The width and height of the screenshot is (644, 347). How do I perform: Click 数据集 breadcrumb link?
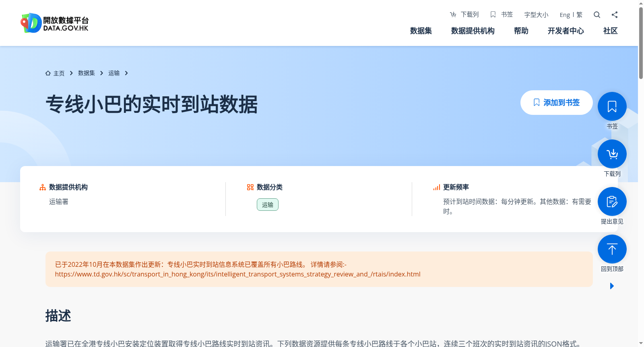pyautogui.click(x=87, y=73)
